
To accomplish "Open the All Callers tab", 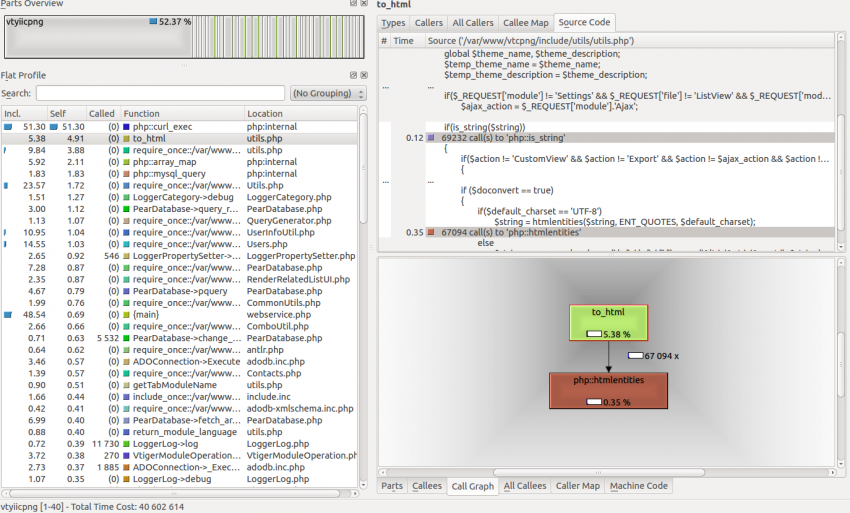I will coord(472,22).
